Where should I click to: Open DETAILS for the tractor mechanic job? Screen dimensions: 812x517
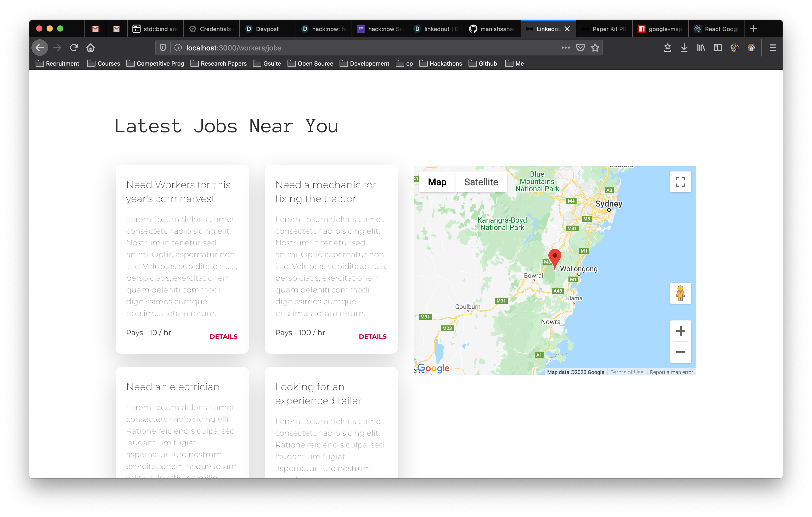click(373, 336)
